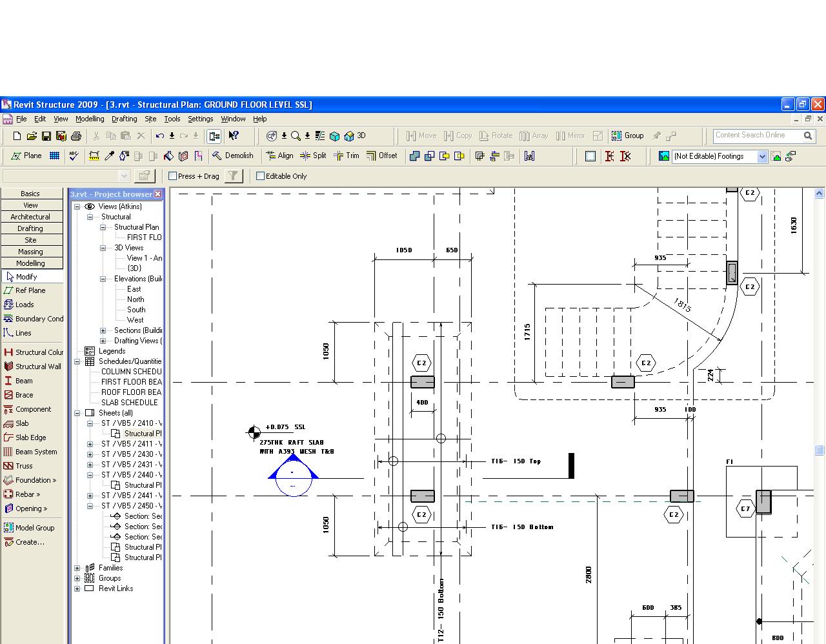Click the Print icon in toolbar
826x644 pixels.
(76, 136)
